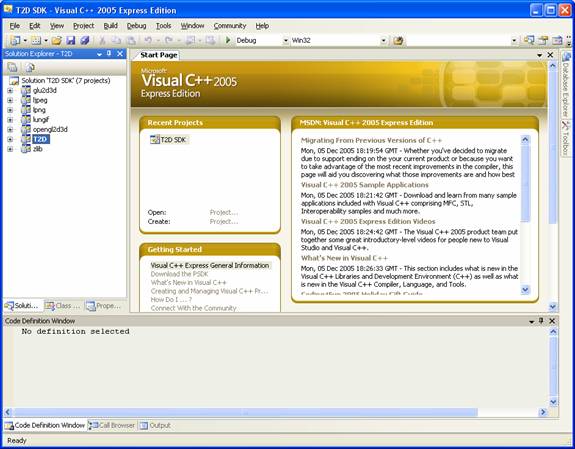
Task: Click the Open File folder icon
Action: pos(56,40)
